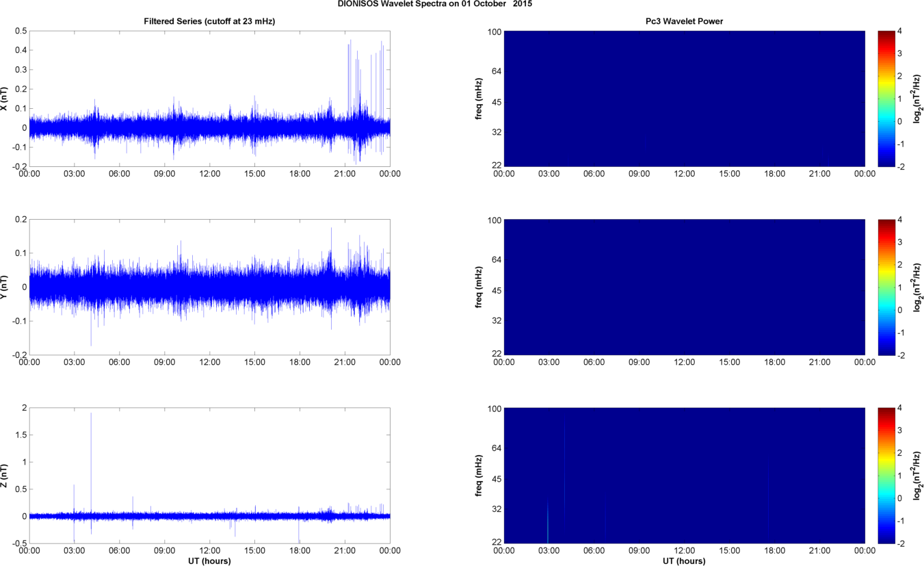The image size is (924, 566).
Task: Click the colorbar beside the Y-row wavelet spectrum
Action: (x=887, y=287)
